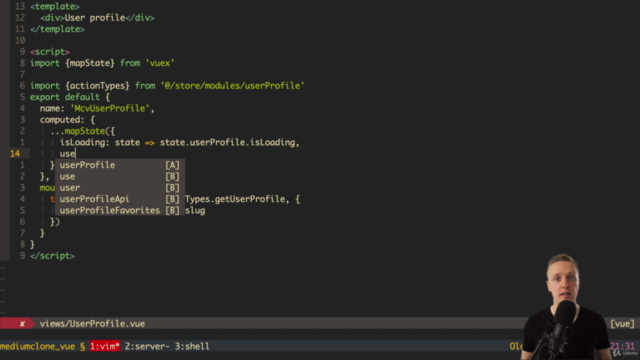Click the '...mapState({' call
This screenshot has height=360, width=640.
82,131
